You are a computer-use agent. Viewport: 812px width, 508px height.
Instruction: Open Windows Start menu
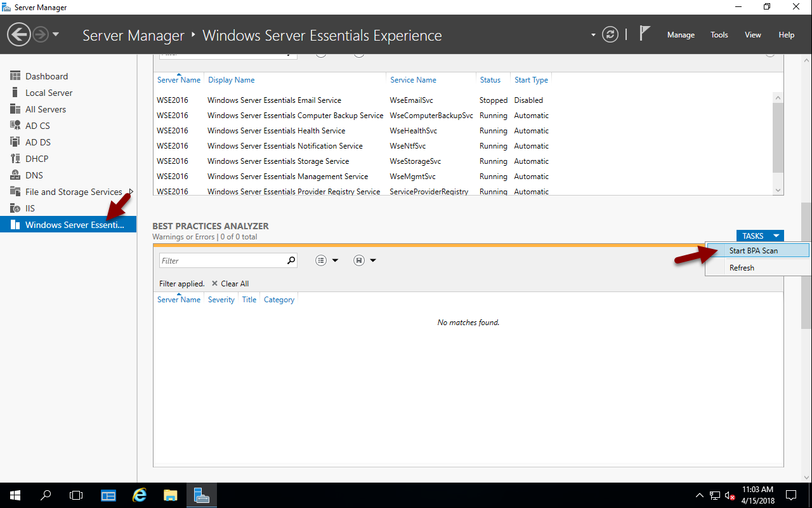click(15, 495)
